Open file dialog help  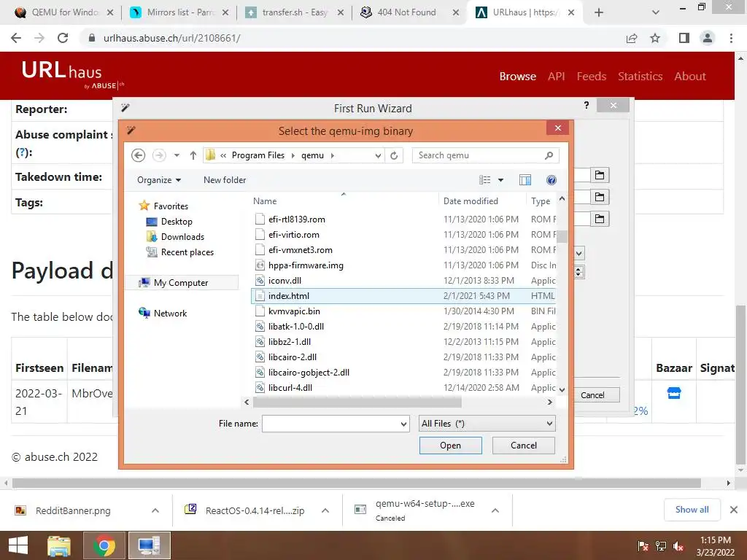(551, 180)
